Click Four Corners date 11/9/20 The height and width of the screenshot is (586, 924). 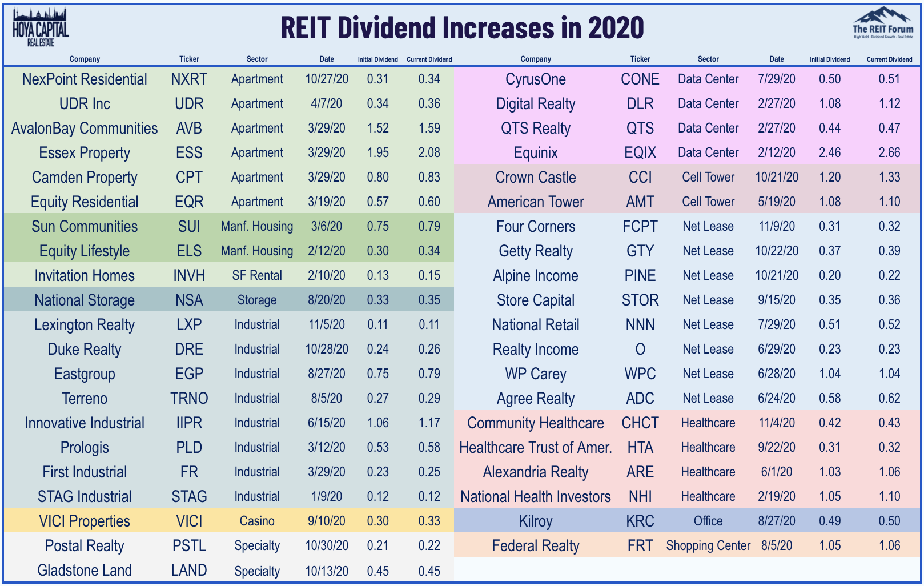click(x=777, y=227)
